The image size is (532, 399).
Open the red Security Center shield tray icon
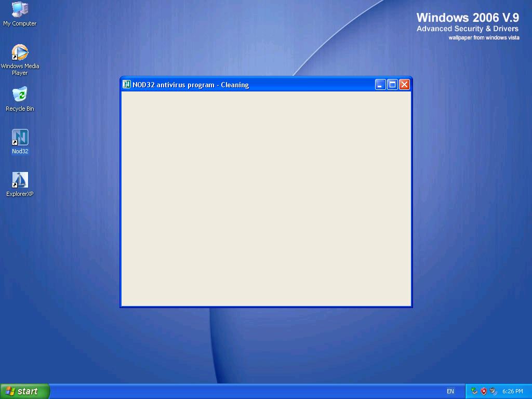click(x=484, y=391)
